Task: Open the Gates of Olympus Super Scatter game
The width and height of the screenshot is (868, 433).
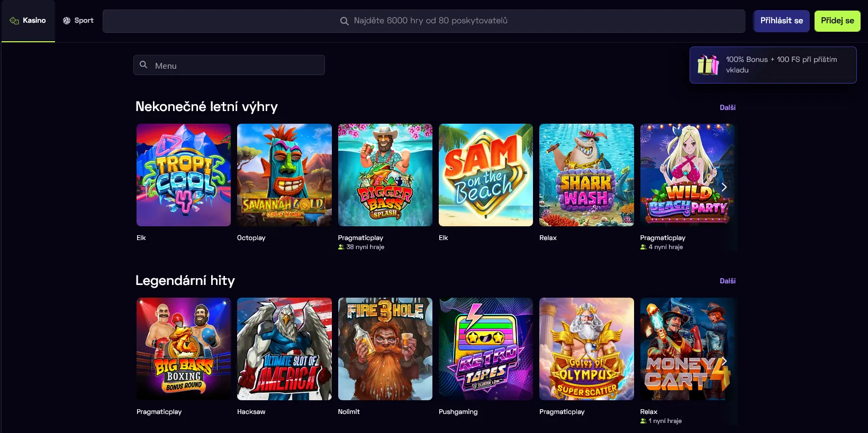Action: pyautogui.click(x=586, y=349)
